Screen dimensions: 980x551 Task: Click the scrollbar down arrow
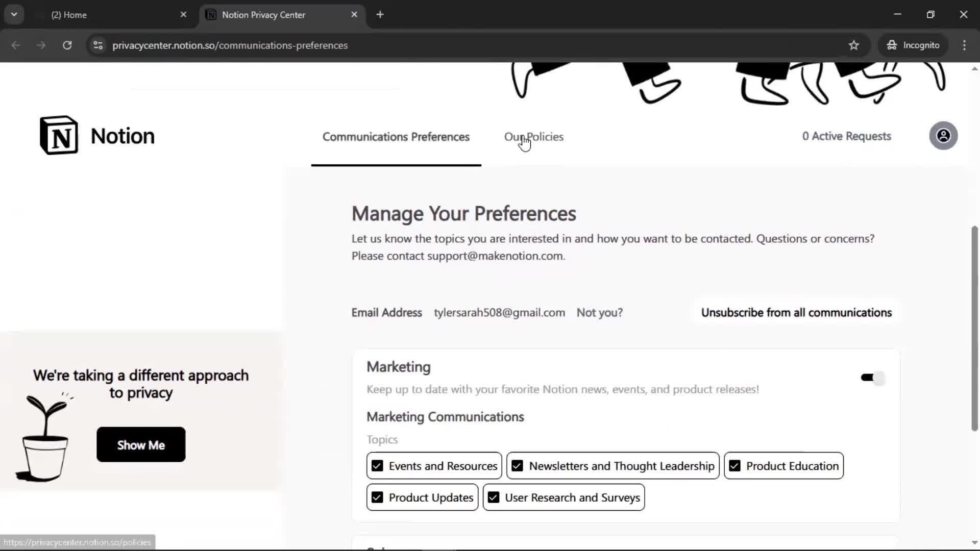click(974, 543)
